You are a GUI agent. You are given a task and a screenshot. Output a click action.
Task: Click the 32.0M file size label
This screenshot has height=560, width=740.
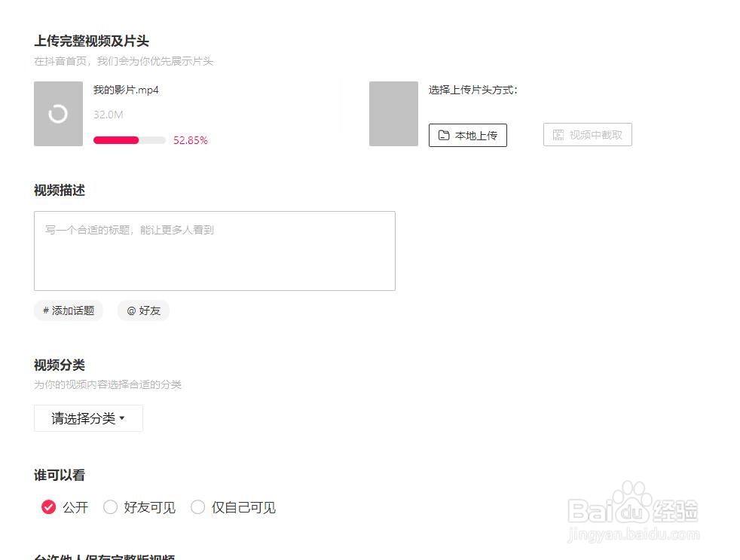pyautogui.click(x=109, y=115)
